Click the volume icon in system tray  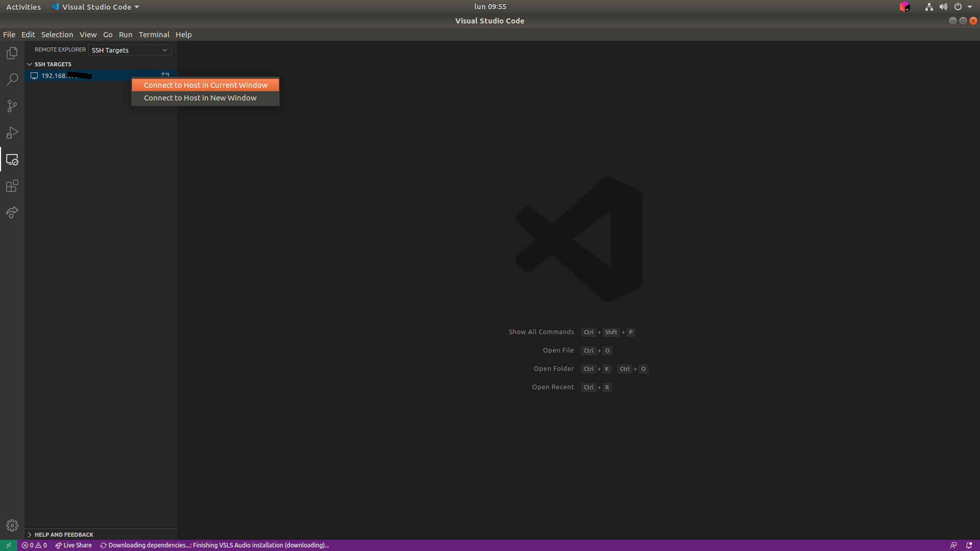pos(943,7)
